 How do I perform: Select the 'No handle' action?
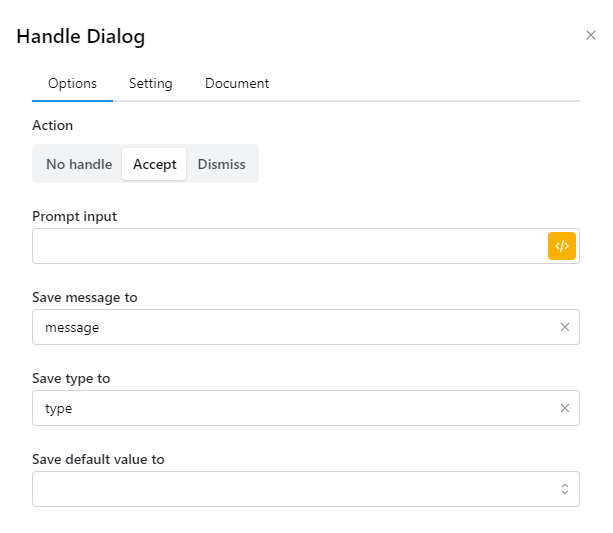[x=79, y=164]
